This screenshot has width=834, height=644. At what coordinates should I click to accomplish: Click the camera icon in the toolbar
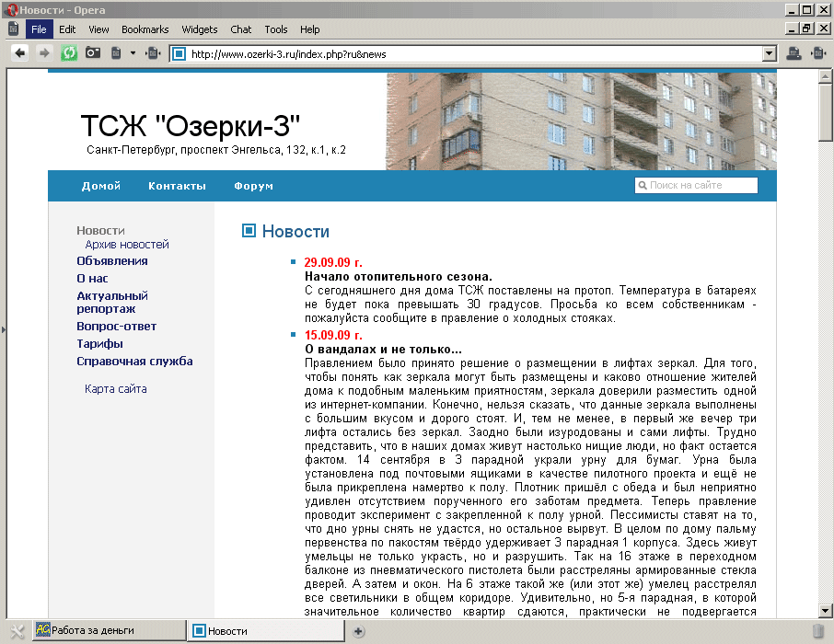pyautogui.click(x=93, y=52)
